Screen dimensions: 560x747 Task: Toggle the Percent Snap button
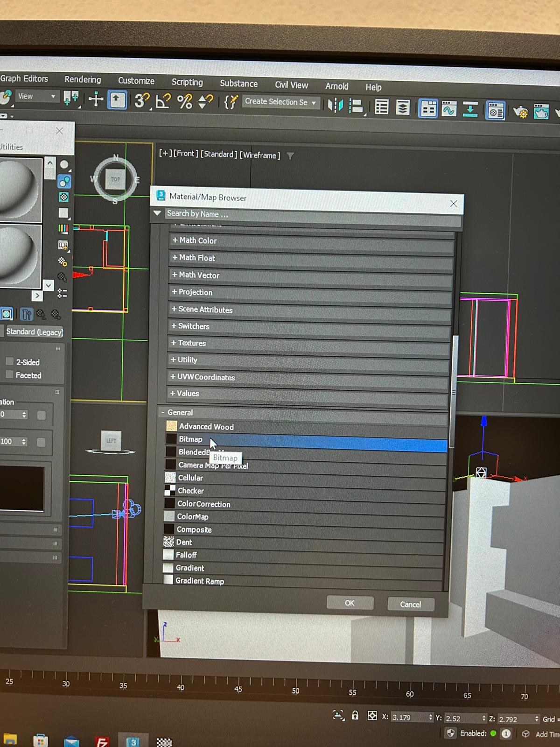tap(184, 101)
